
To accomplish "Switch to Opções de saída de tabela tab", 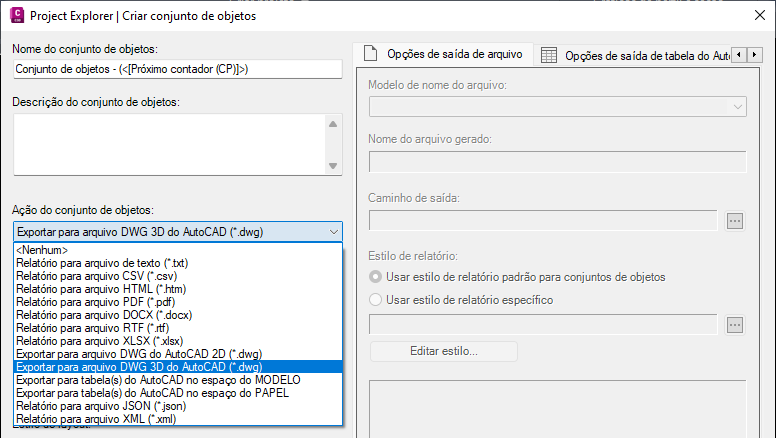I will (x=634, y=55).
